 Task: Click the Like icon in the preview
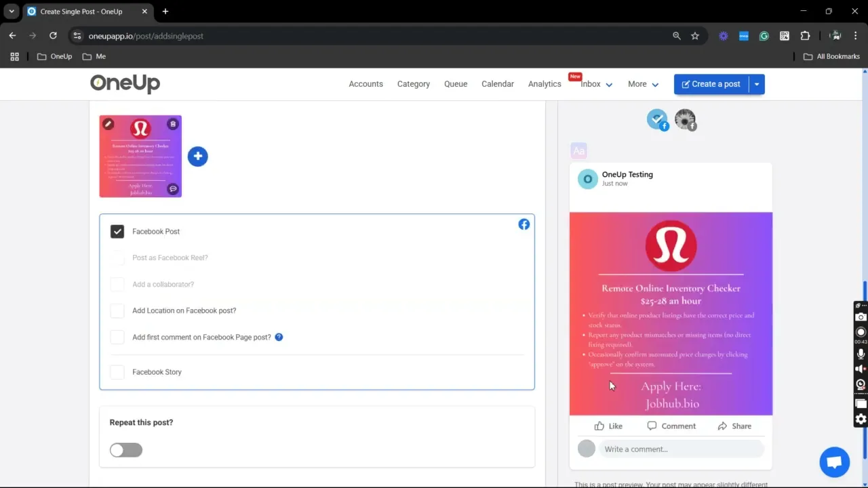(599, 426)
